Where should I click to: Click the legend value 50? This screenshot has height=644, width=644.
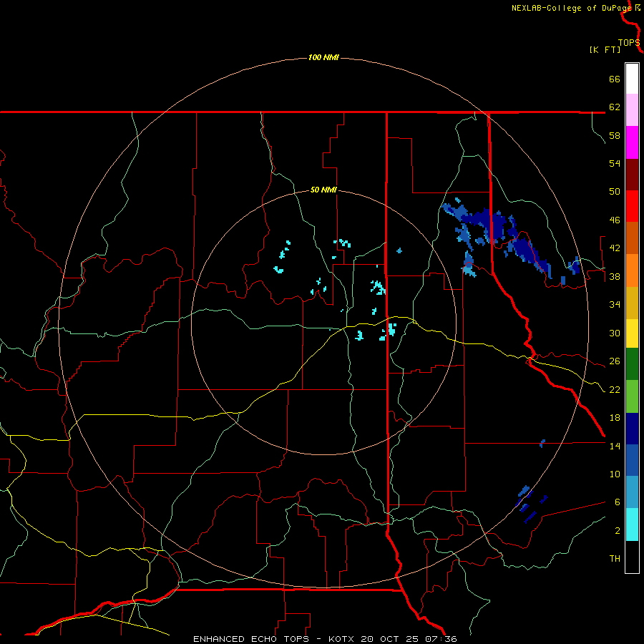(615, 191)
